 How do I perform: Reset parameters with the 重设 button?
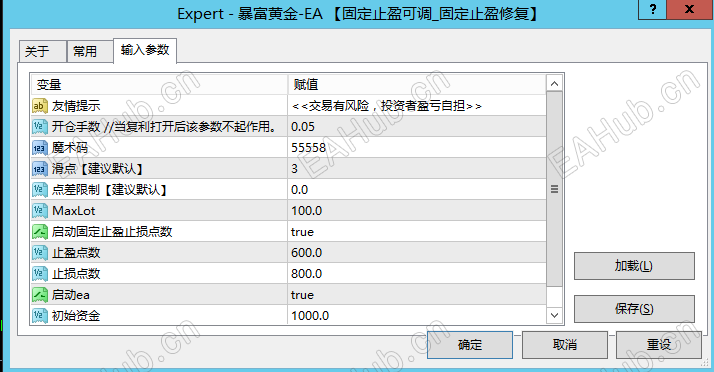659,345
